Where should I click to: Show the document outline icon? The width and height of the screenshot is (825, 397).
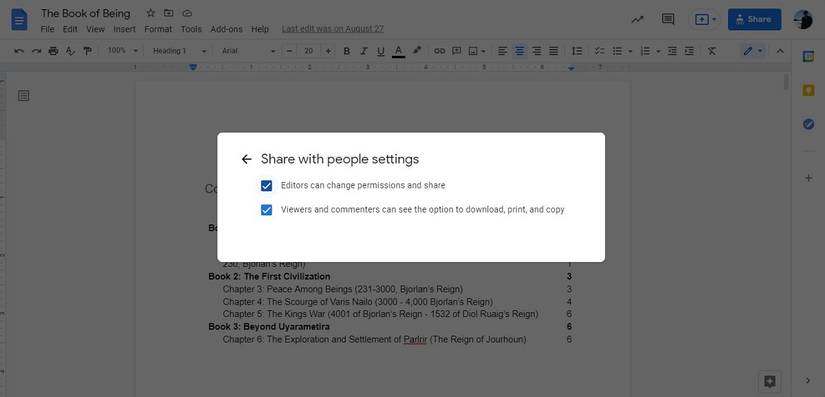point(24,96)
